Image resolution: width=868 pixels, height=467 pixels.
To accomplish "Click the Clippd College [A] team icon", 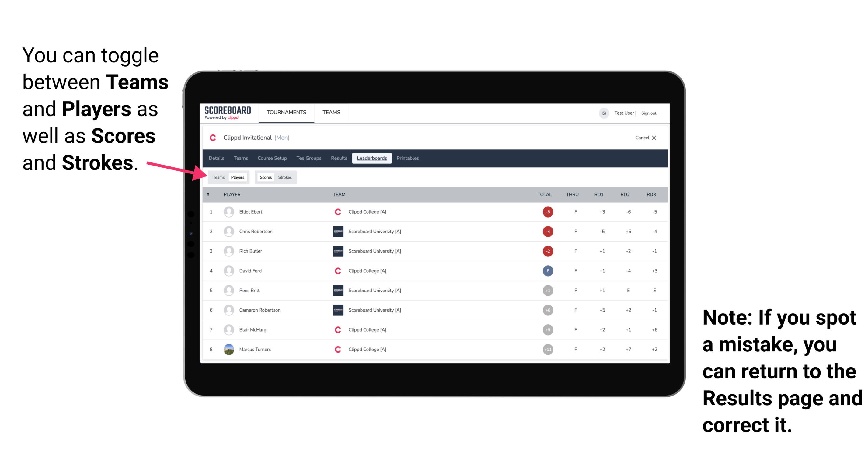I will [x=339, y=211].
